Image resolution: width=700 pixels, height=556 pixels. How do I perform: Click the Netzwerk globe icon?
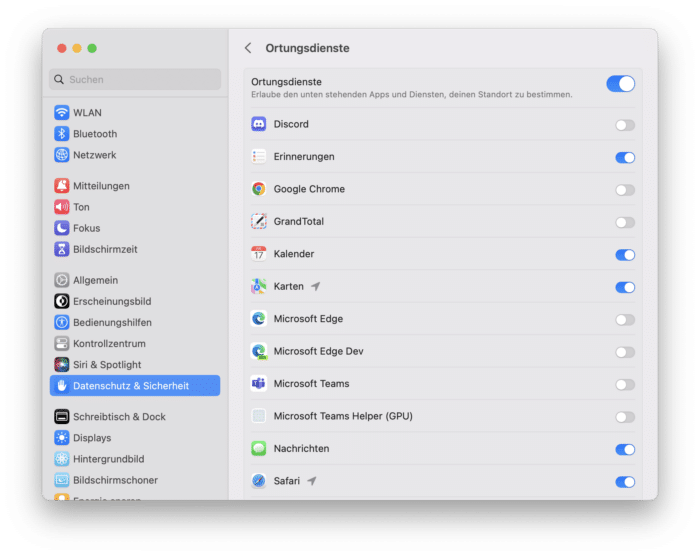[x=62, y=155]
